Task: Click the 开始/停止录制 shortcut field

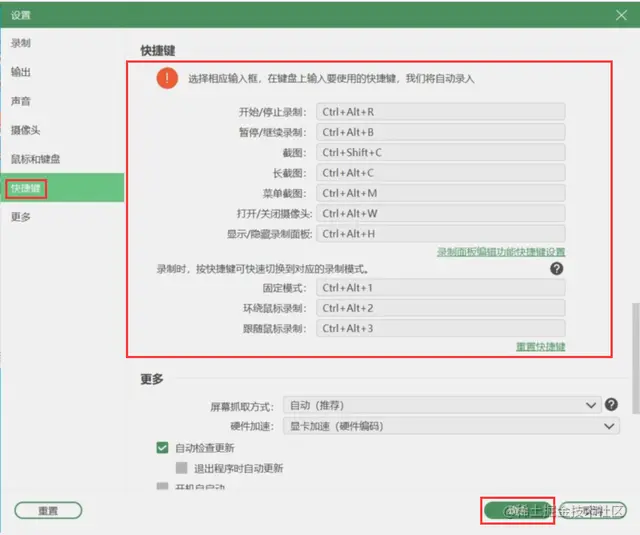Action: point(440,112)
